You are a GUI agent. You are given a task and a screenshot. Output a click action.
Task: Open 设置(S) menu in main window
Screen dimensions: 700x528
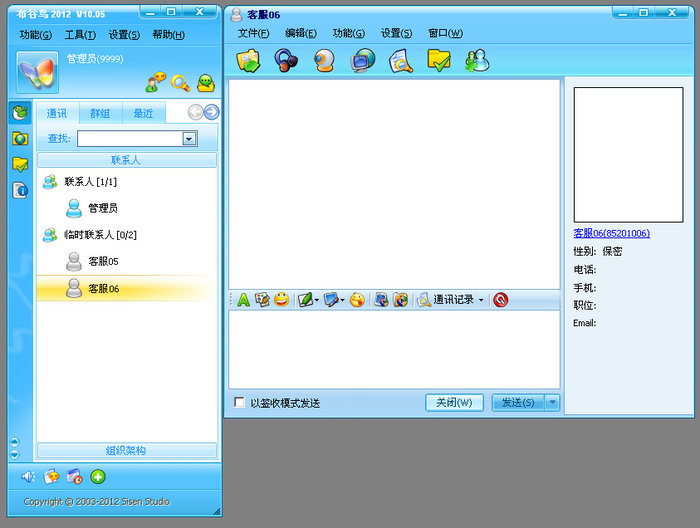coord(124,35)
